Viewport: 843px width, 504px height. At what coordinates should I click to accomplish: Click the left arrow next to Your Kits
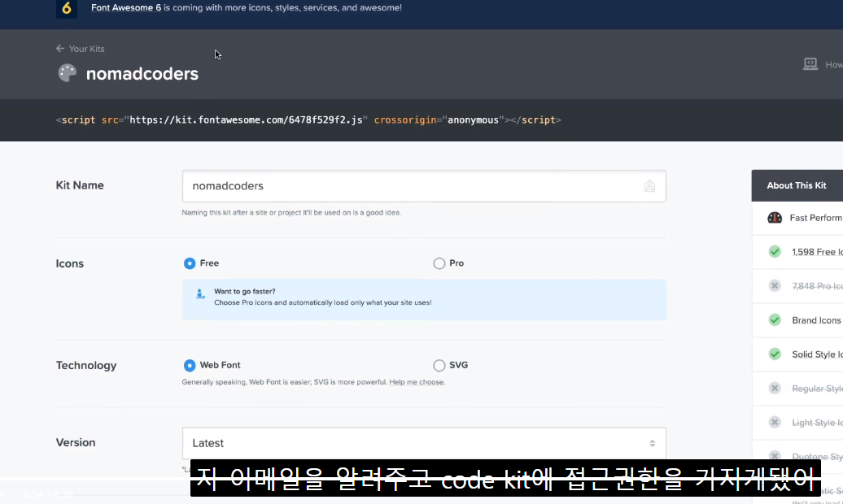tap(60, 48)
